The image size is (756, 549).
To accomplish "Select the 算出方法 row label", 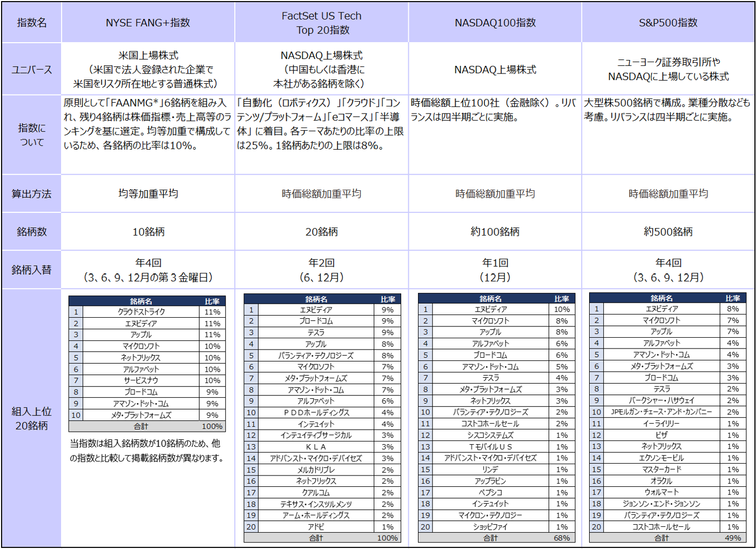I will click(x=32, y=193).
